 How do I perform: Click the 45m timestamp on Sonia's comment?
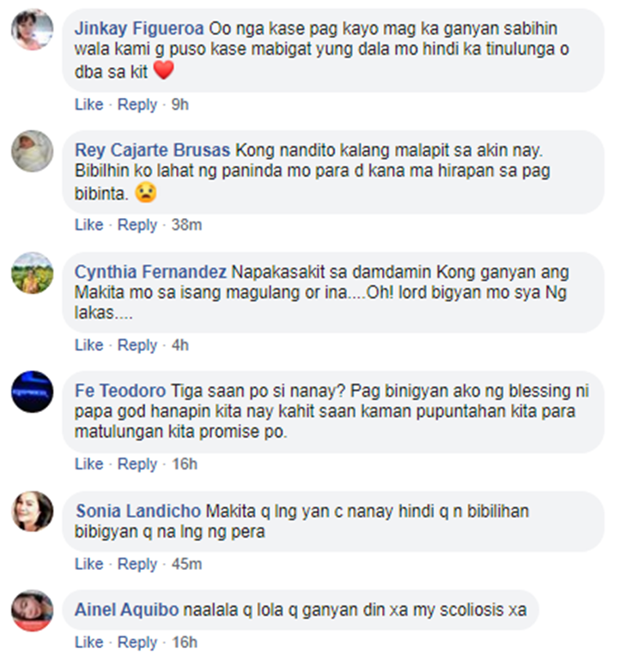(186, 564)
